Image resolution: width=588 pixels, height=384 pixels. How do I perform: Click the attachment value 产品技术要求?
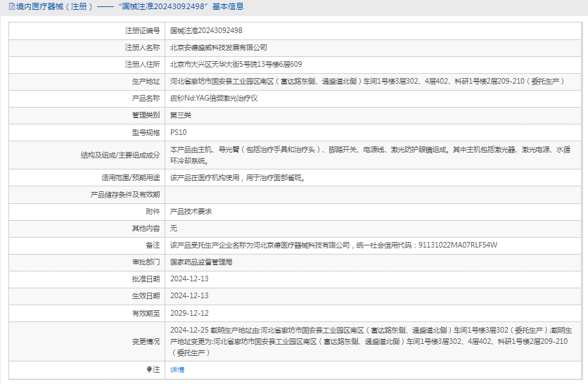[x=191, y=211]
